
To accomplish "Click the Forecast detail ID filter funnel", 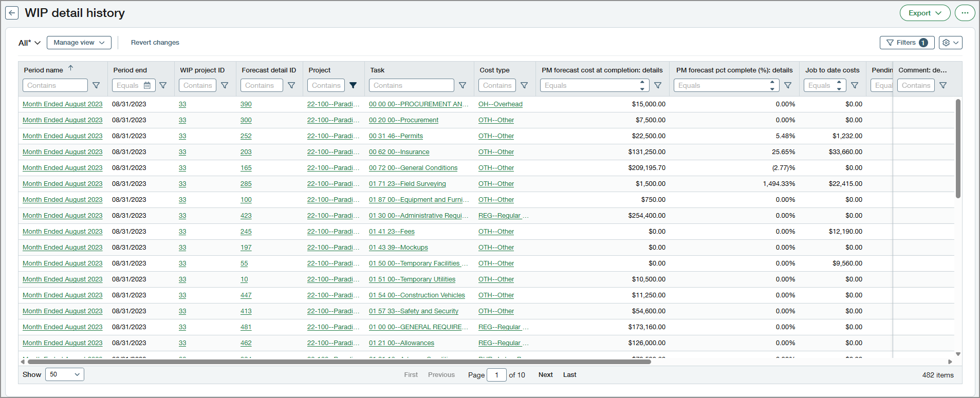I will [291, 85].
